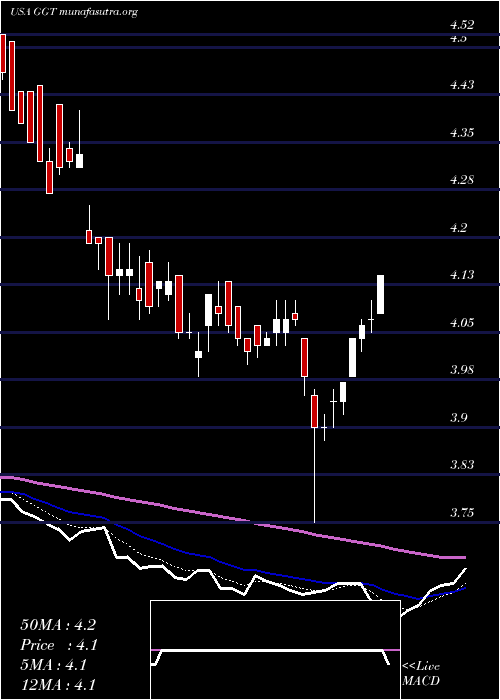The width and height of the screenshot is (500, 700).
Task: Select the 4.05 price axis label
Action: pyautogui.click(x=462, y=323)
